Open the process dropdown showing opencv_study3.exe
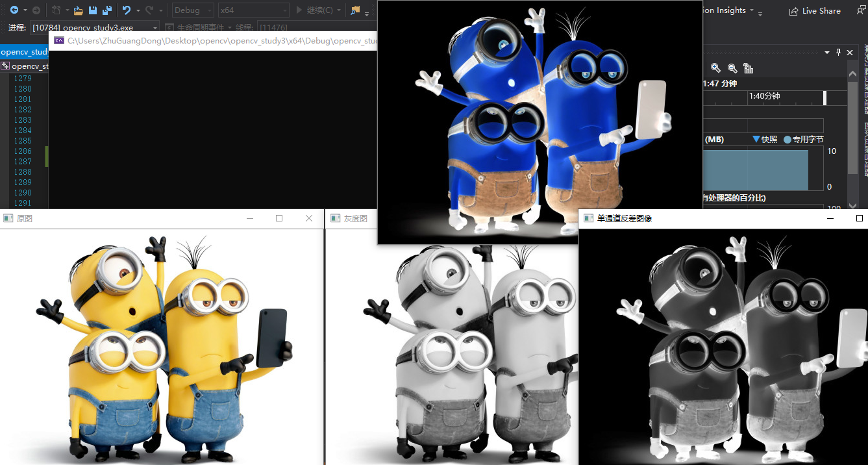 [95, 28]
